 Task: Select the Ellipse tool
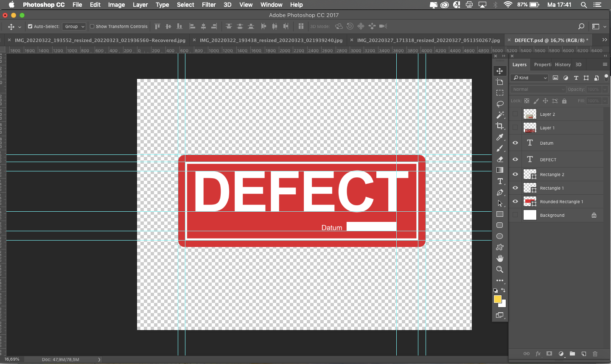click(x=500, y=236)
